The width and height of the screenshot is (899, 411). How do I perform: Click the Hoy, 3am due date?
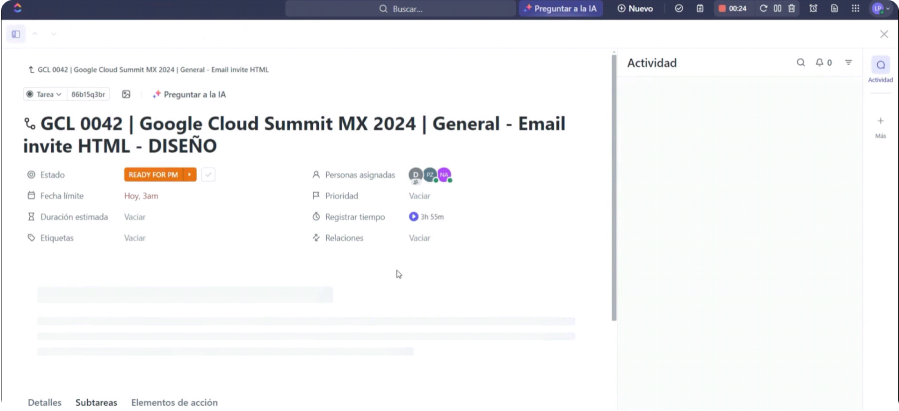(x=141, y=195)
